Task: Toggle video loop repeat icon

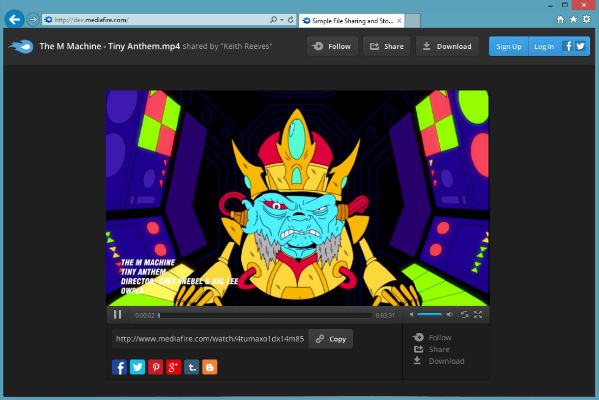Action: (x=465, y=314)
